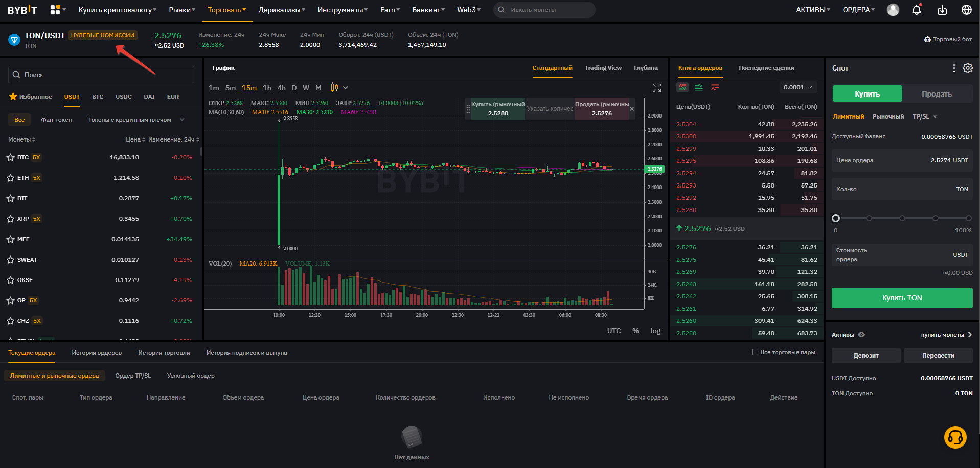Open the notifications bell icon

917,10
